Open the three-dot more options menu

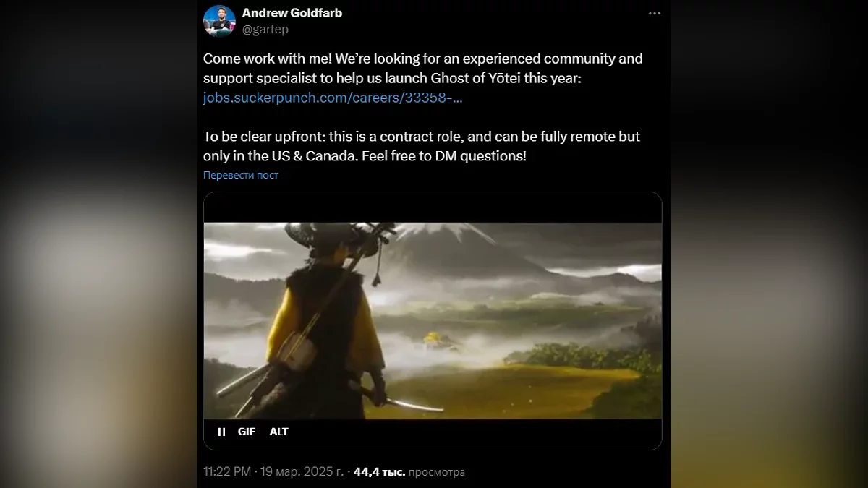click(655, 13)
